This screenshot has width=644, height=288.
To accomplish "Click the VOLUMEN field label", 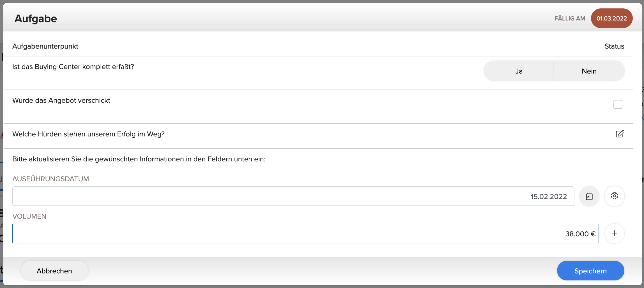I will 29,216.
